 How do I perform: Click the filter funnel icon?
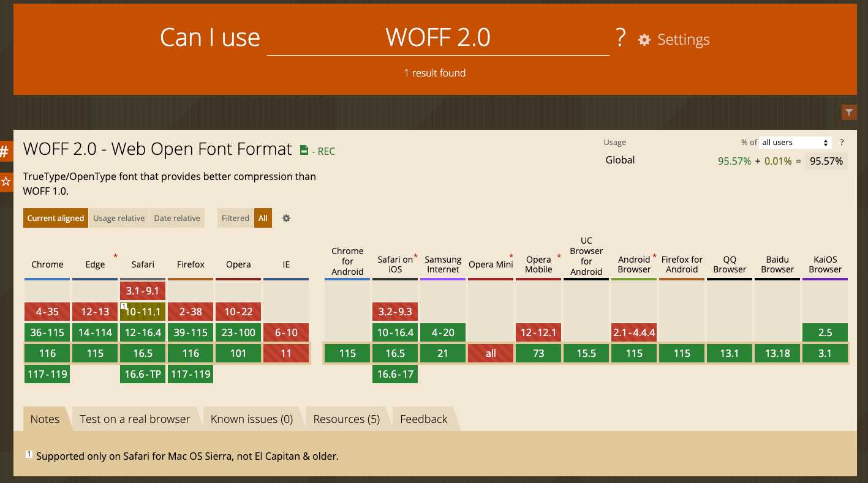coord(848,112)
